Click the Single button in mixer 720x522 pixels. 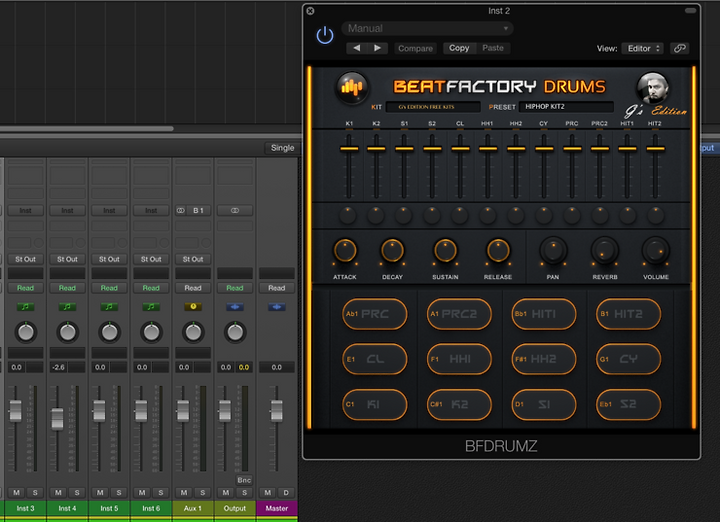pyautogui.click(x=282, y=148)
